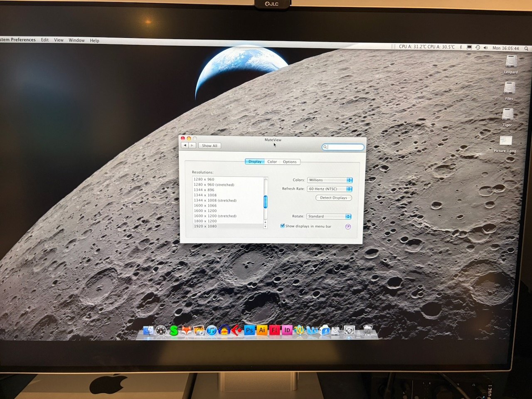Launch Illustrator from the Dock

pos(262,330)
